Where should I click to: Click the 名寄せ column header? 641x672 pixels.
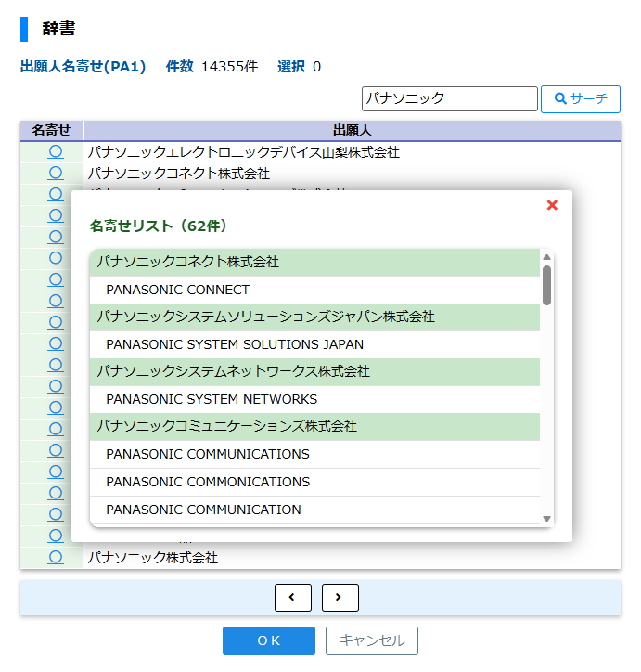[51, 130]
